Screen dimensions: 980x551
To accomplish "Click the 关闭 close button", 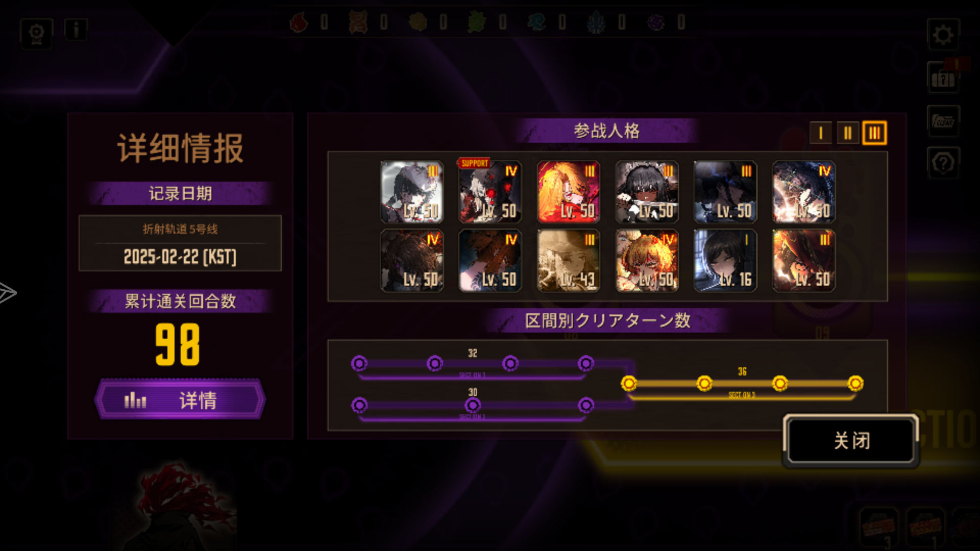I will coord(851,440).
